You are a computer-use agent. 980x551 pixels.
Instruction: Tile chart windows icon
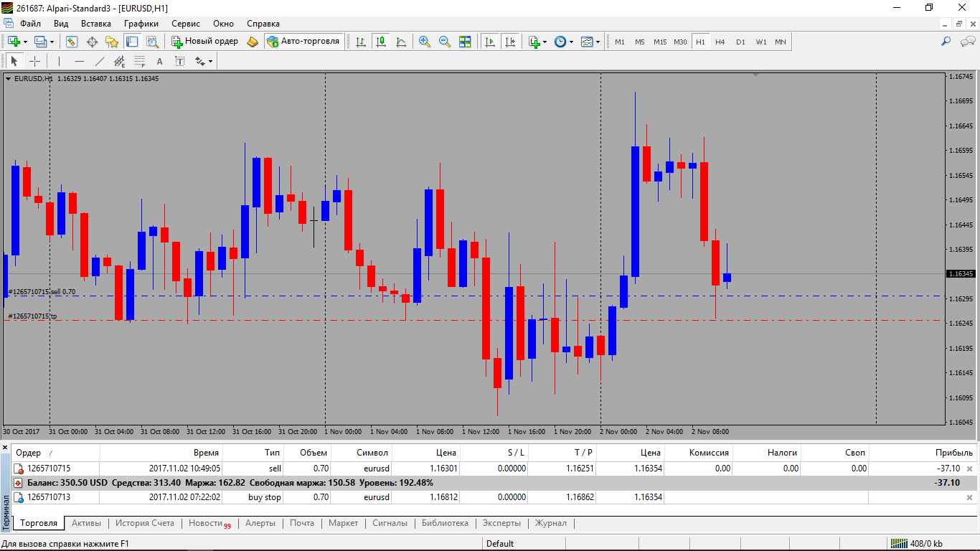click(x=465, y=42)
